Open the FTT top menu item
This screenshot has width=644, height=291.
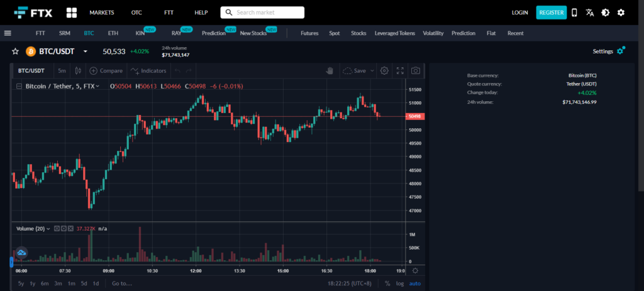pos(169,13)
